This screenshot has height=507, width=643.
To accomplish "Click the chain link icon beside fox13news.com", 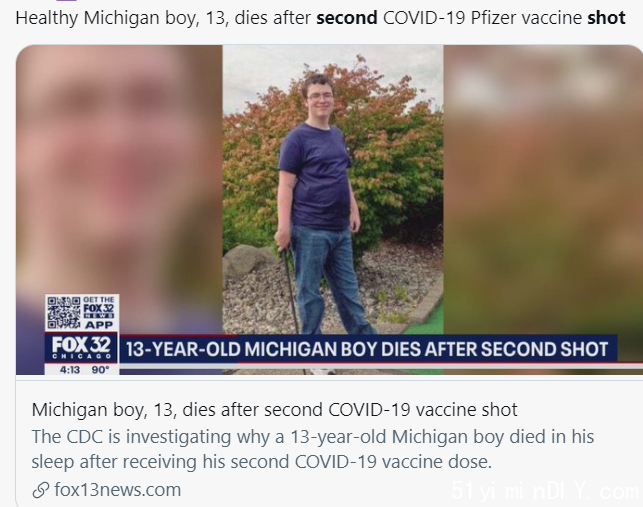I will click(41, 490).
